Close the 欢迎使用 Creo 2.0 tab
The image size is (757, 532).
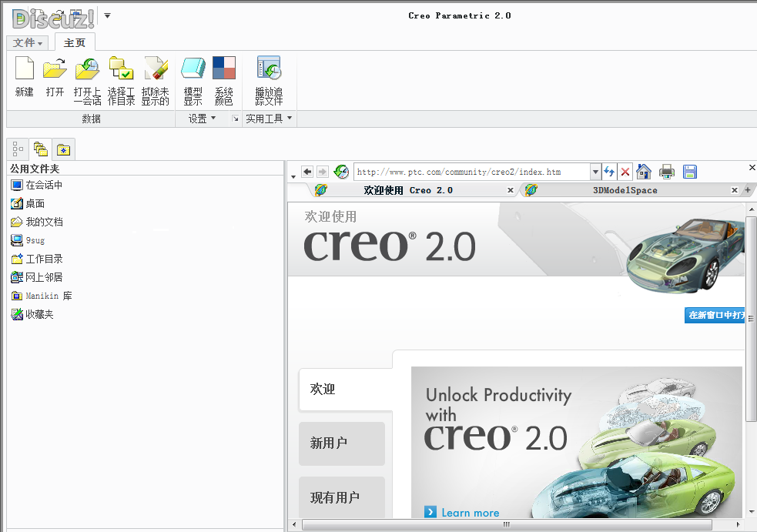pyautogui.click(x=511, y=190)
